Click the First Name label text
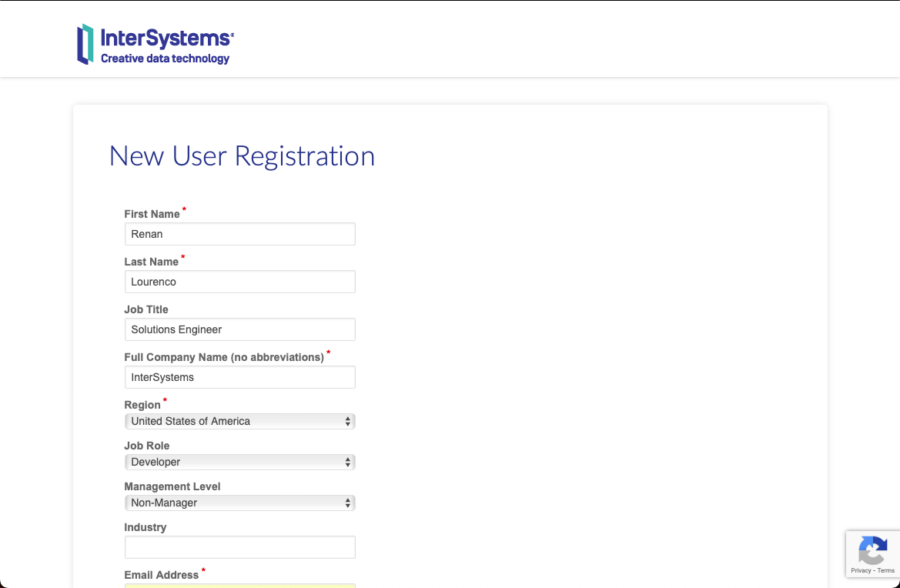Viewport: 900px width, 588px height. click(x=152, y=214)
